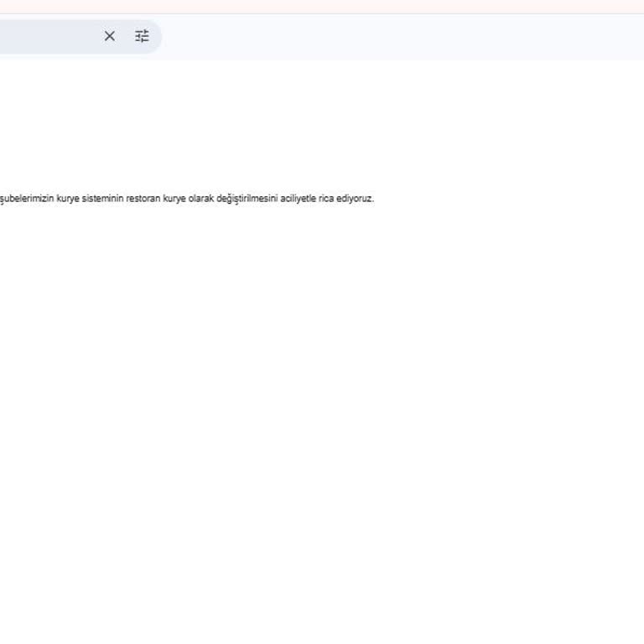Click the rounded right edge of search box
This screenshot has width=644, height=644.
pos(157,36)
